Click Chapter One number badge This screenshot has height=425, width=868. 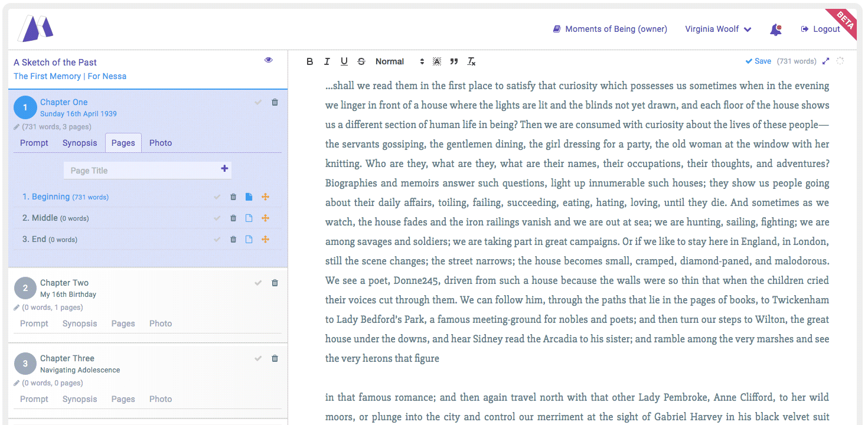25,107
